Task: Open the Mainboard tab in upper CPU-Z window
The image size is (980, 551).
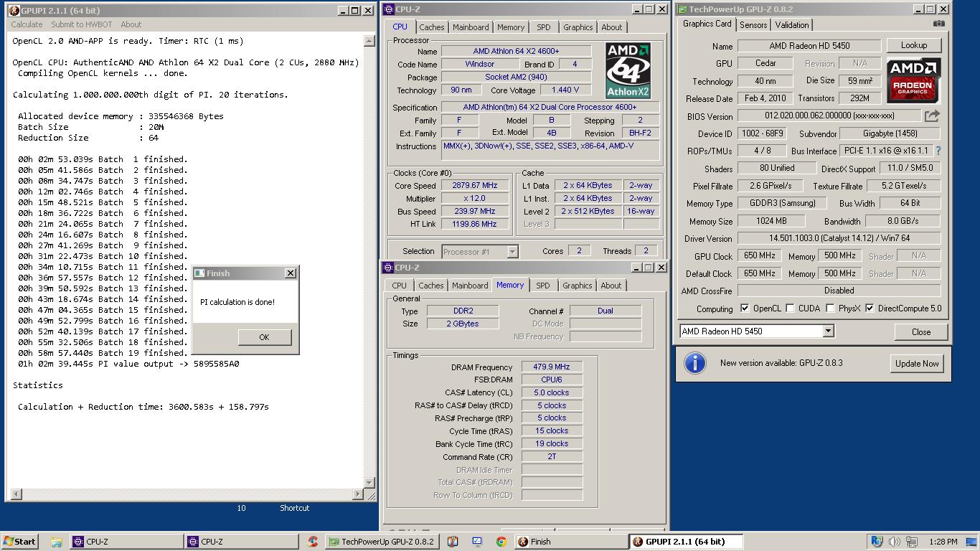Action: [471, 27]
